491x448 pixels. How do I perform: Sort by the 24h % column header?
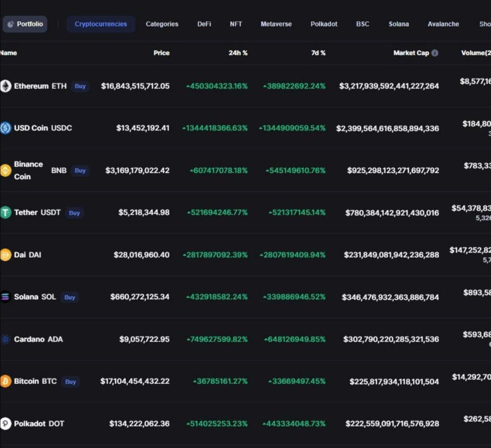click(x=238, y=53)
